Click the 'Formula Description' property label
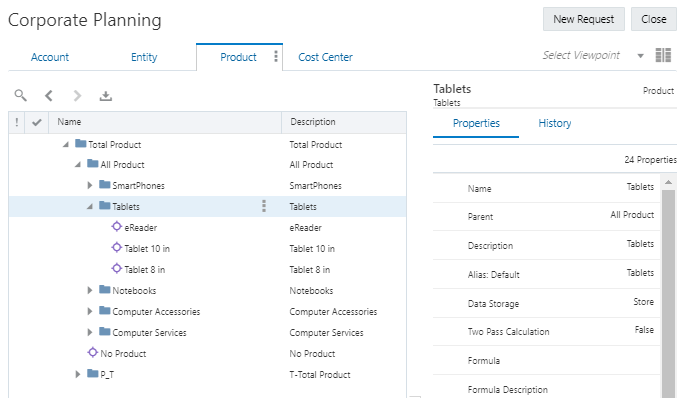The width and height of the screenshot is (683, 398). [x=507, y=390]
